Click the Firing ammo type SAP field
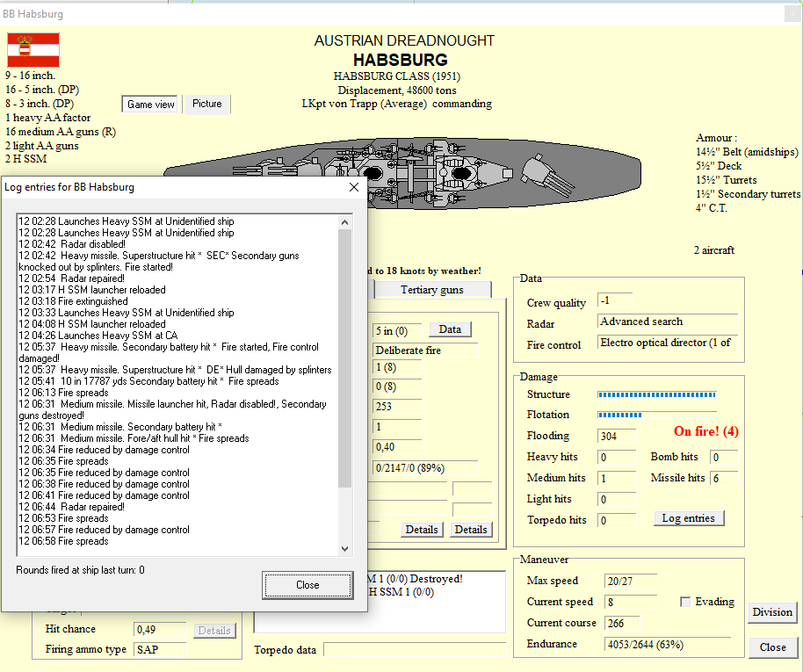The height and width of the screenshot is (672, 803). point(160,650)
